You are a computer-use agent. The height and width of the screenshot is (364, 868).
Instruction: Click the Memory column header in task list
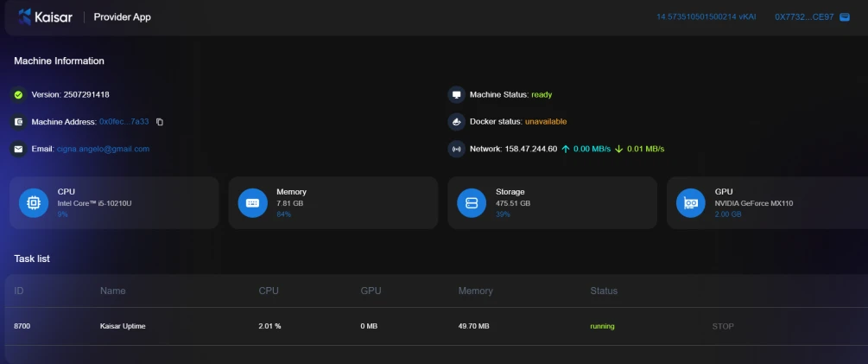click(476, 291)
